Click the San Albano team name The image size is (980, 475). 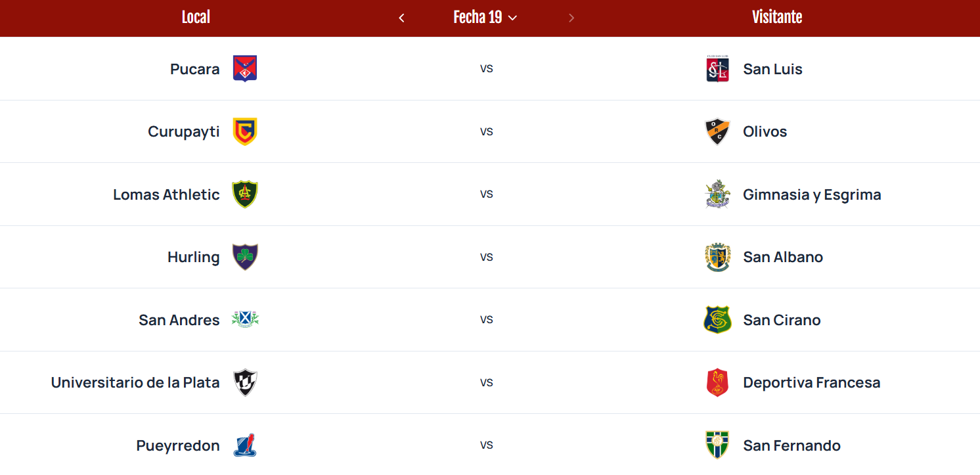[783, 257]
